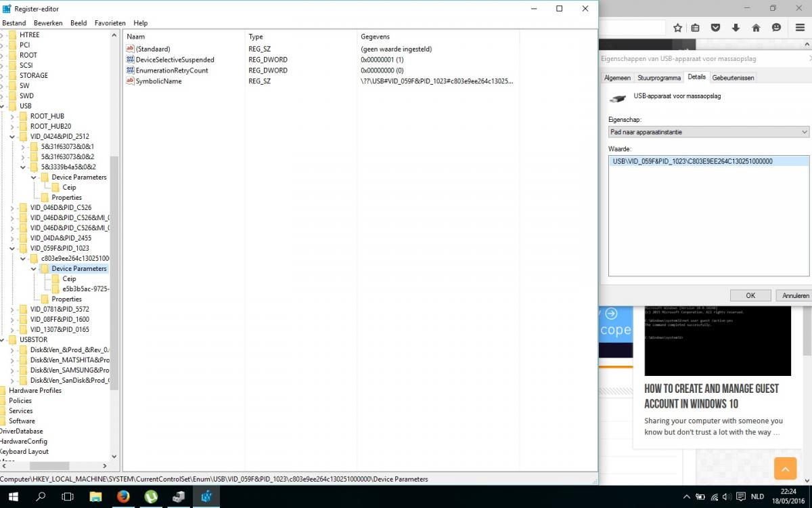The height and width of the screenshot is (508, 812).
Task: Collapse the VID_059F&PID_1023 key
Action: pos(12,249)
